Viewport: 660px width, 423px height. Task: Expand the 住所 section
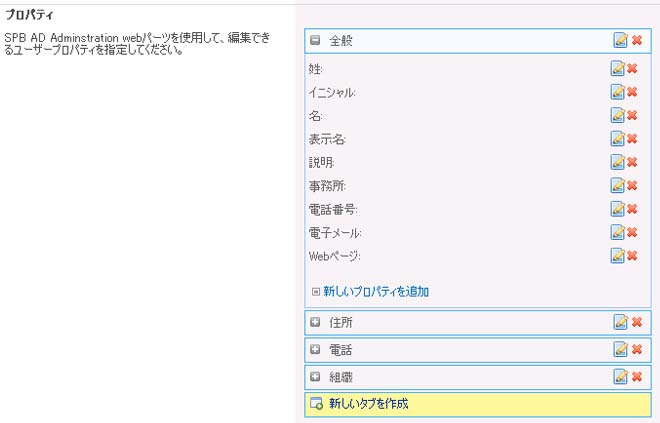315,322
